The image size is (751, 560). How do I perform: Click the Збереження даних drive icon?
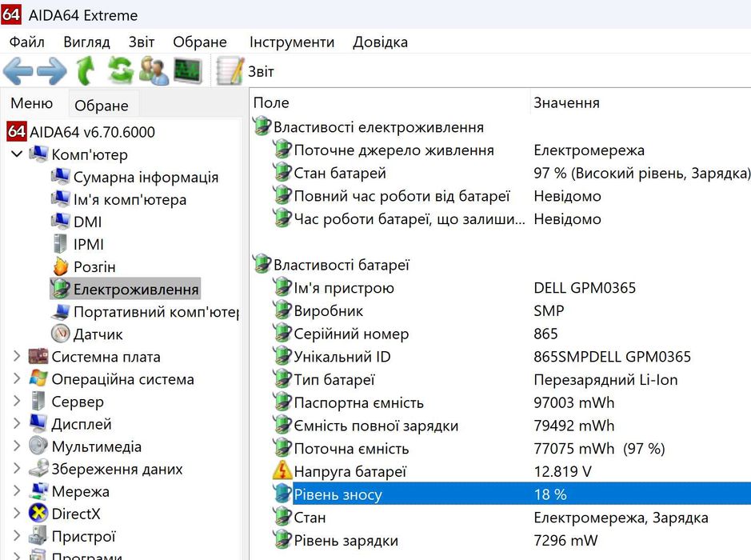pos(38,469)
